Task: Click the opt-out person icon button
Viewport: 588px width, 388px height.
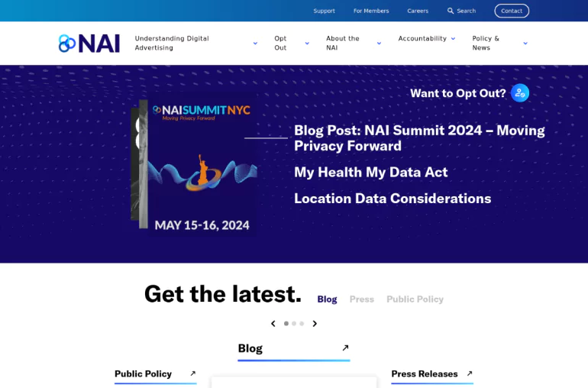Action: click(x=520, y=93)
